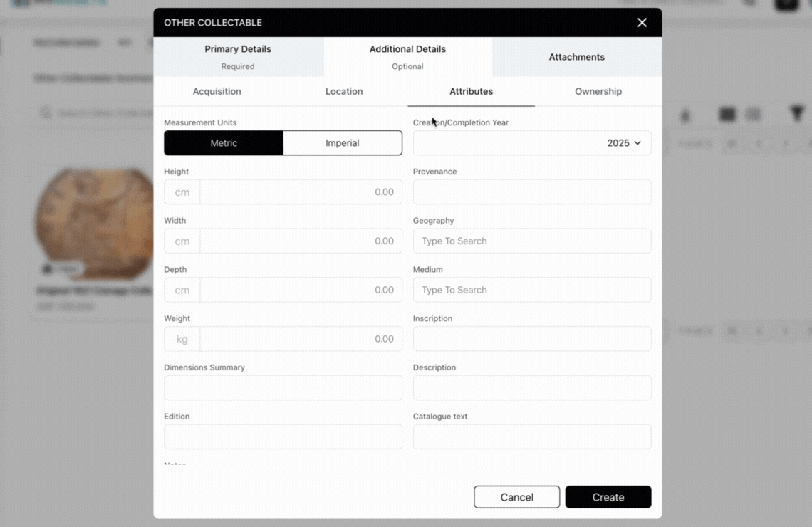This screenshot has width=812, height=527.
Task: Select the Location sub-tab
Action: click(x=344, y=92)
